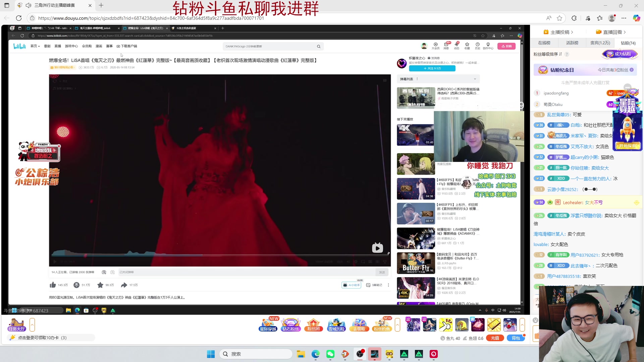The height and width of the screenshot is (362, 644).
Task: Favorite the video with star icon (98.3万)
Action: pos(100,285)
